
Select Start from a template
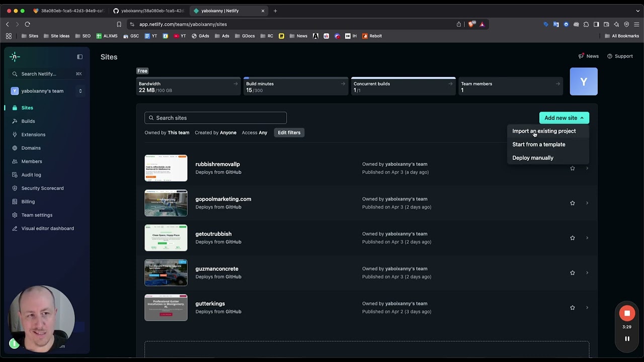[548, 144]
